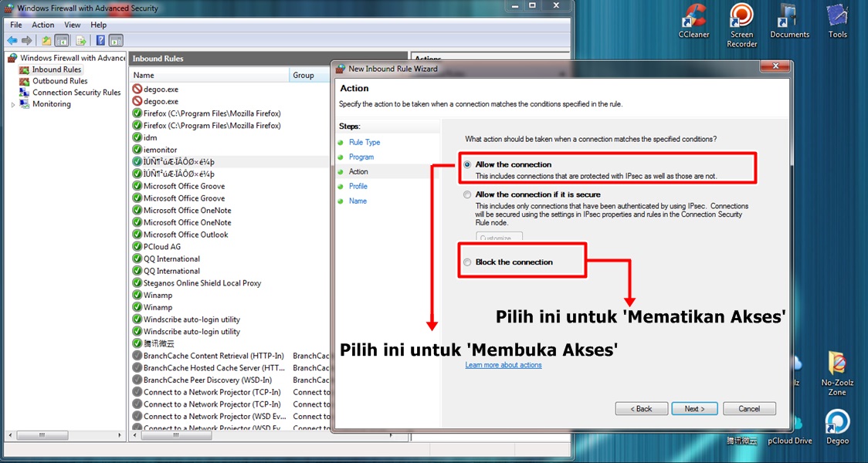Image resolution: width=868 pixels, height=463 pixels.
Task: Toggle the Show/Hide Action Pane icon
Action: tap(116, 40)
